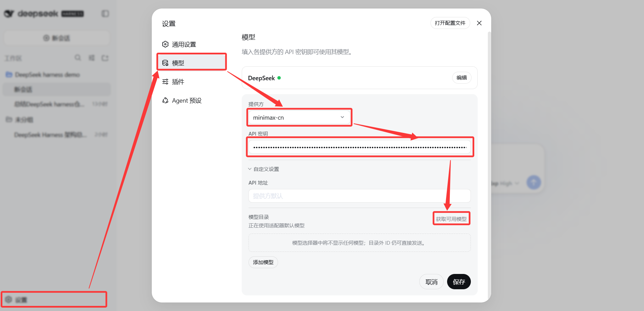Click the blue send arrow button
Viewport: 644px width, 311px height.
click(x=534, y=182)
